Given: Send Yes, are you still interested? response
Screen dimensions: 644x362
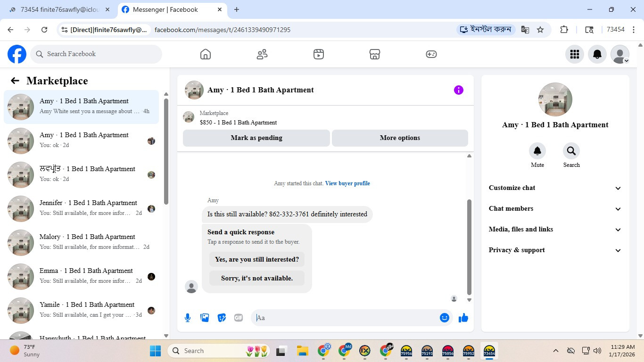Looking at the screenshot, I should tap(257, 259).
